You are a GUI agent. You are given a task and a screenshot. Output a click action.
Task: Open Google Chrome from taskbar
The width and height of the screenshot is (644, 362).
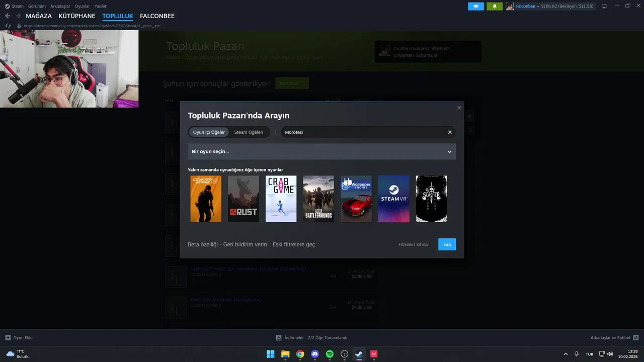[x=300, y=354]
